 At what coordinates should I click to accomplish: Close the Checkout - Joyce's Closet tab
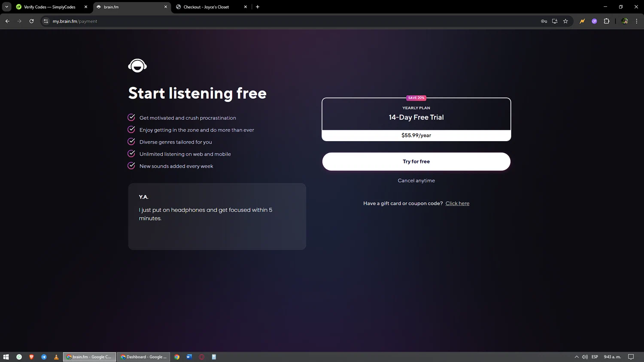coord(246,7)
